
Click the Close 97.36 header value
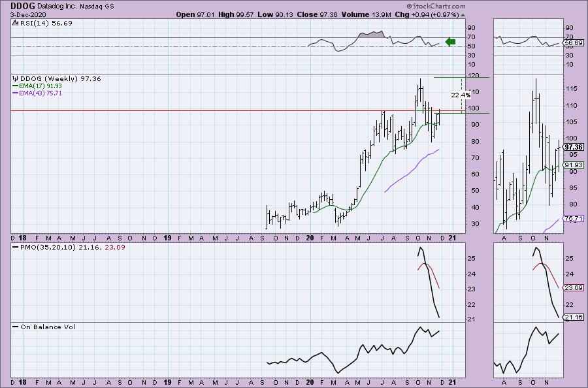pos(318,14)
